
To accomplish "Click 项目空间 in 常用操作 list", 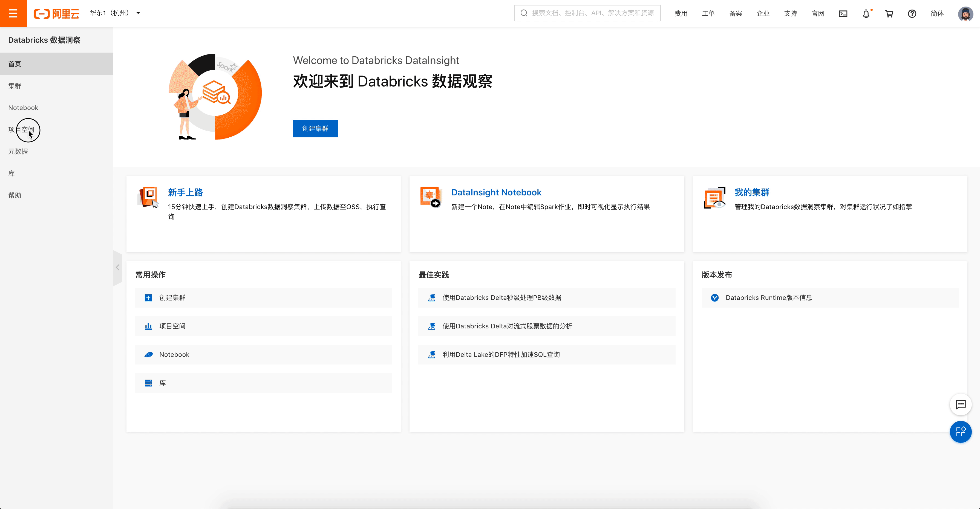I will (263, 326).
